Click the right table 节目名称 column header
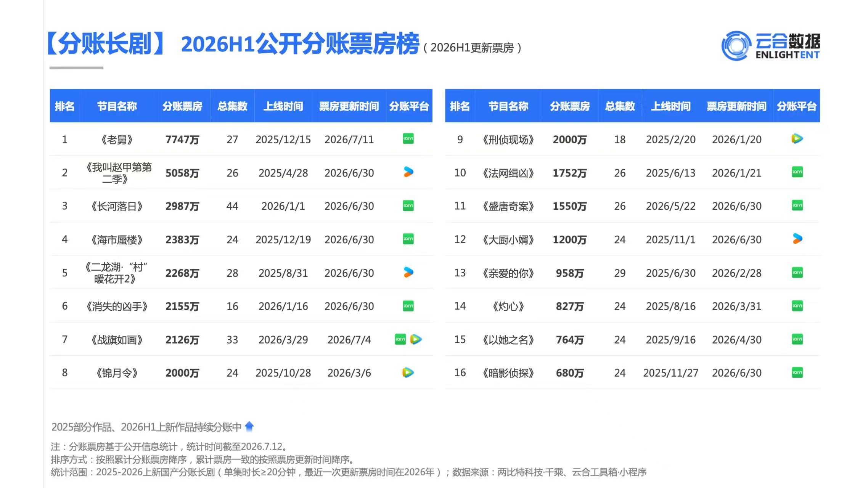 click(x=508, y=106)
